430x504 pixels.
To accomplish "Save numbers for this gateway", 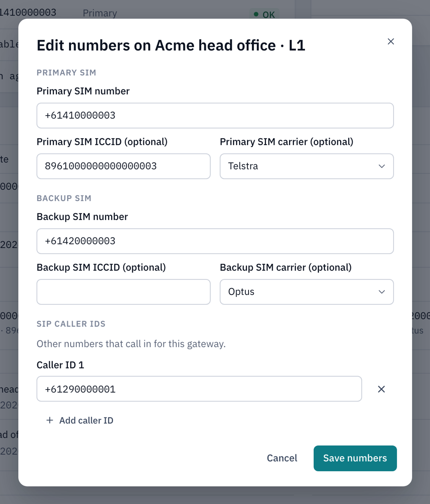I will [355, 458].
